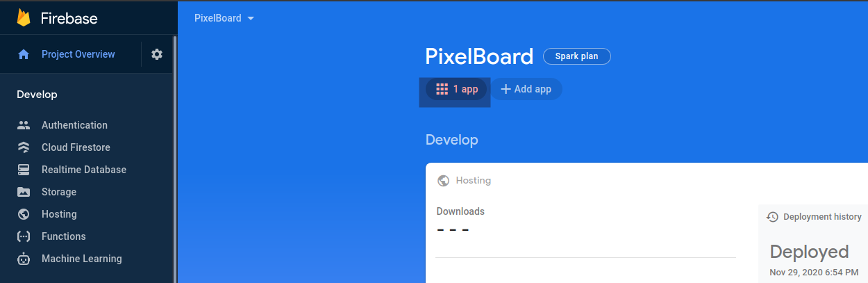Click the Project Overview home icon
868x283 pixels.
(x=24, y=54)
